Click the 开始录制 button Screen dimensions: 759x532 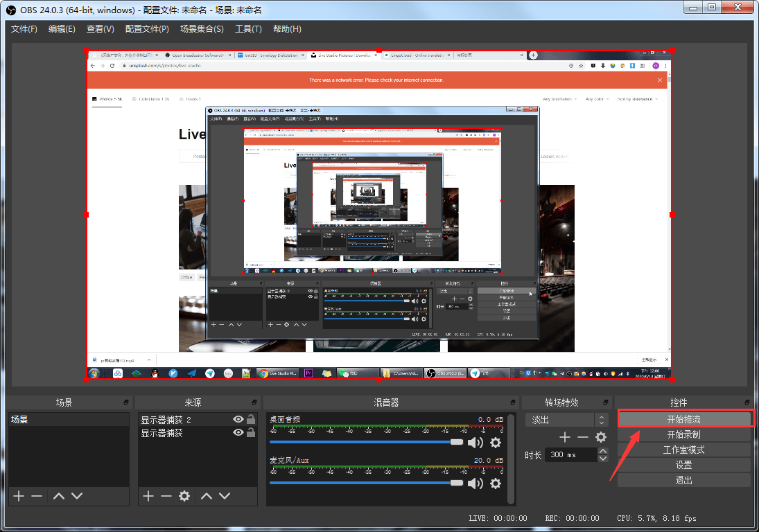(x=683, y=434)
